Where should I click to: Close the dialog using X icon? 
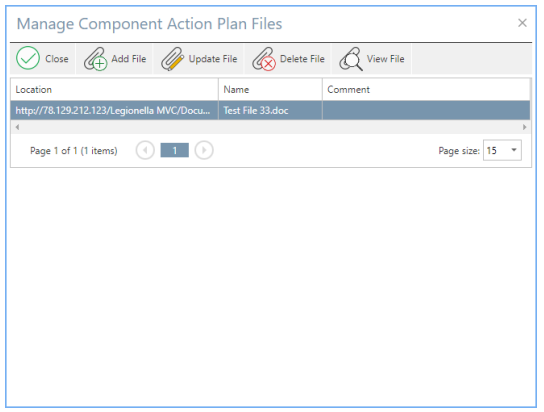pyautogui.click(x=522, y=23)
